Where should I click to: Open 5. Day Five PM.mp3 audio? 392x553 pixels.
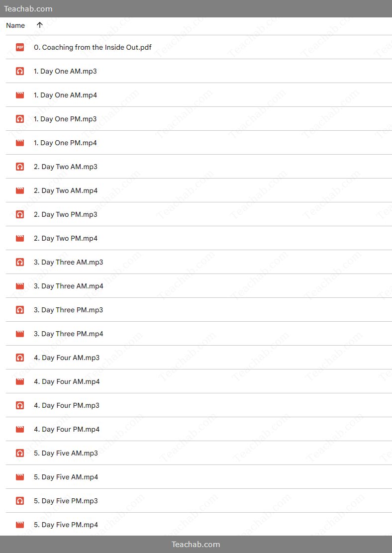point(66,501)
